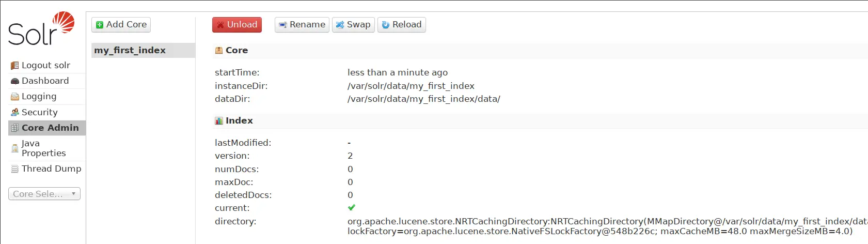Open the Logging page
The height and width of the screenshot is (244, 868).
[x=39, y=96]
